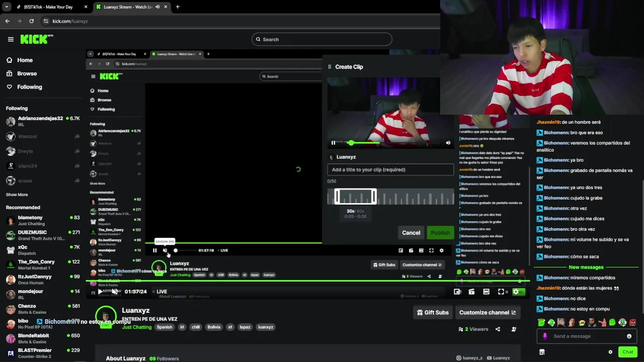
Task: Open a new browser tab
Action: point(178,7)
